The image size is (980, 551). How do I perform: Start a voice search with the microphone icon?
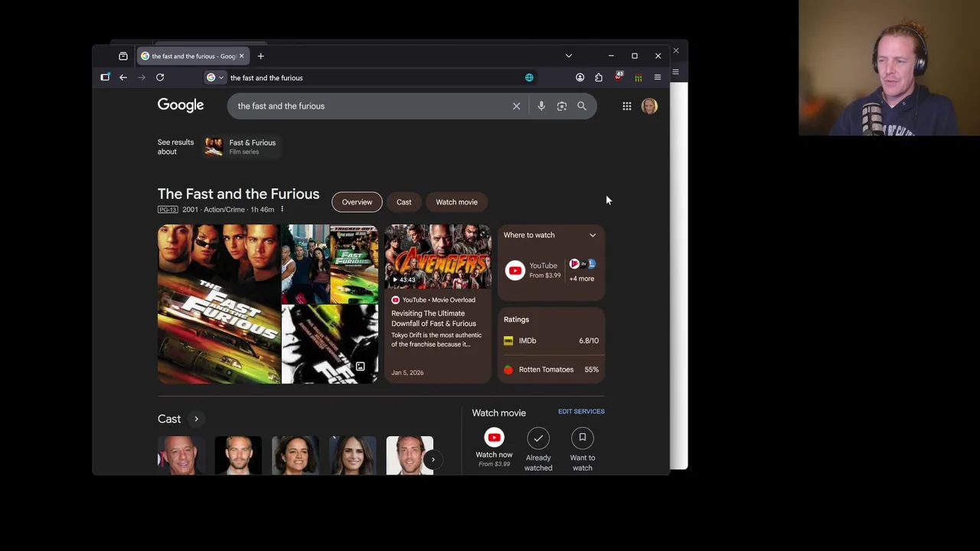541,106
